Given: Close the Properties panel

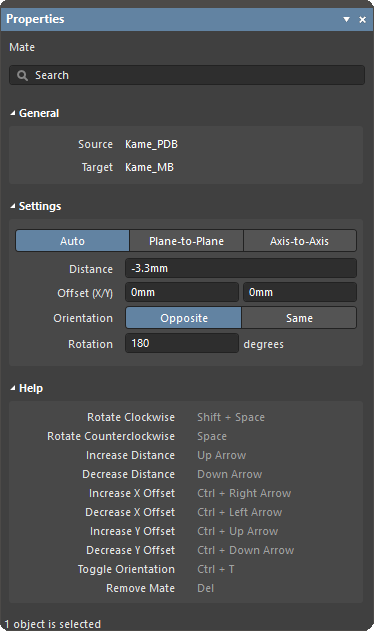Looking at the screenshot, I should tap(362, 19).
